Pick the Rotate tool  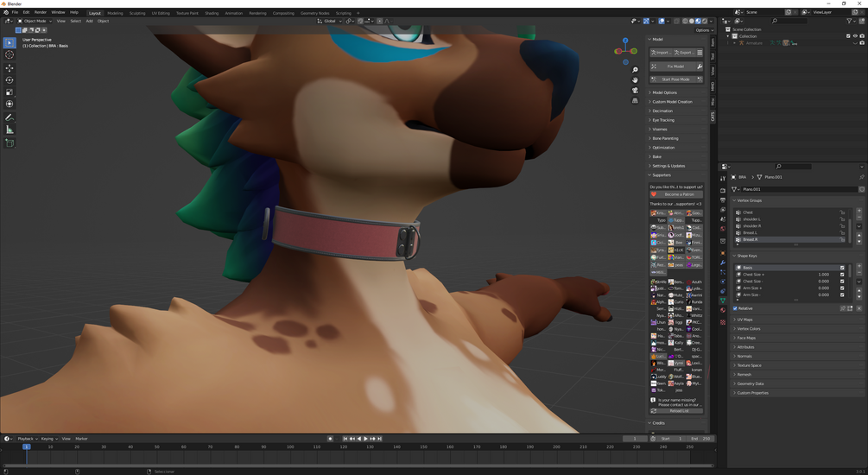tap(10, 80)
